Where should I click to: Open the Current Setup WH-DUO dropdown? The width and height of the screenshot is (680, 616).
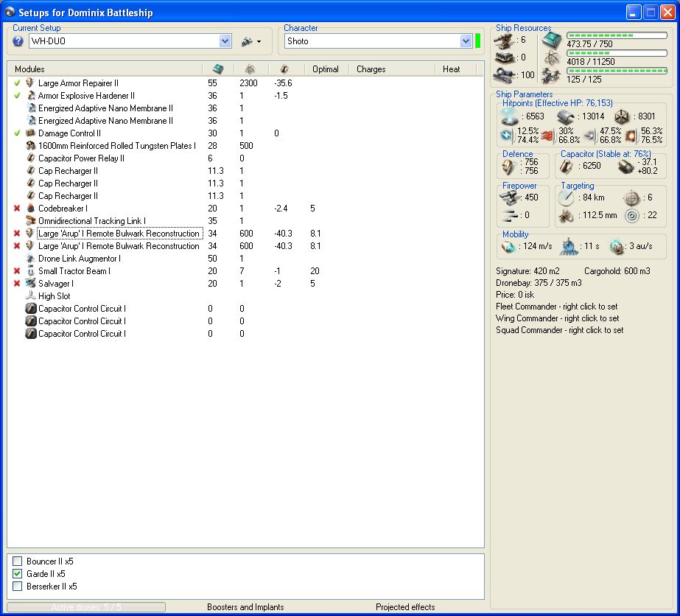pyautogui.click(x=225, y=41)
